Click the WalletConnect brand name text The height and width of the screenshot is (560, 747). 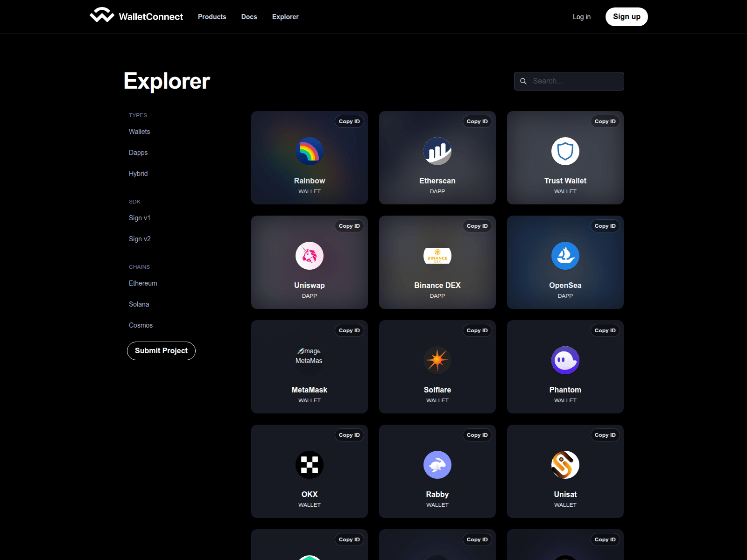pyautogui.click(x=151, y=17)
